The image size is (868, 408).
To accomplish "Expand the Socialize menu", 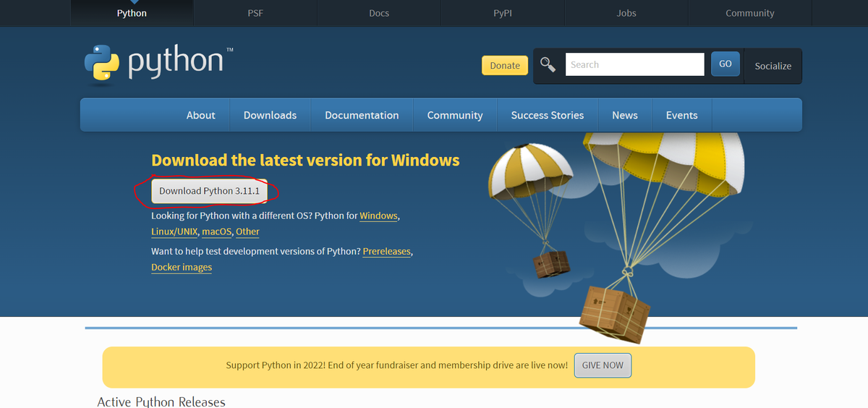I will click(773, 66).
